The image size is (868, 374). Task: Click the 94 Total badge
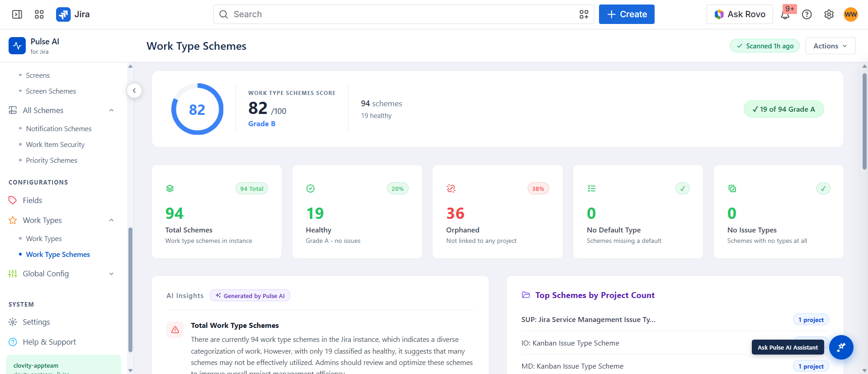point(252,189)
